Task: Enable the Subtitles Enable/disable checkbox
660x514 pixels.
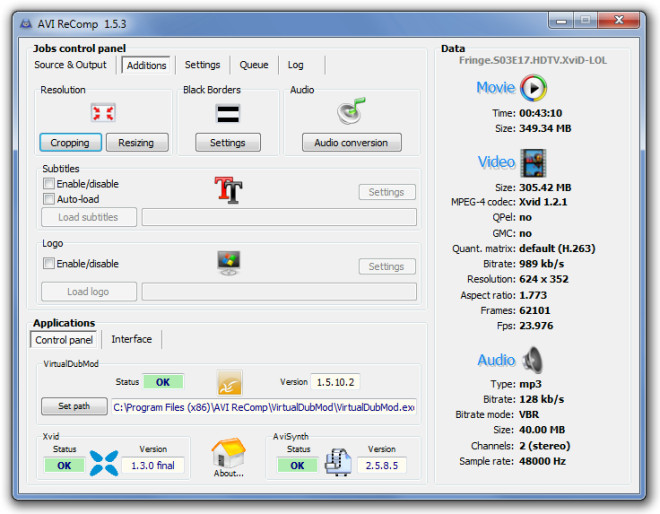Action: pyautogui.click(x=49, y=184)
